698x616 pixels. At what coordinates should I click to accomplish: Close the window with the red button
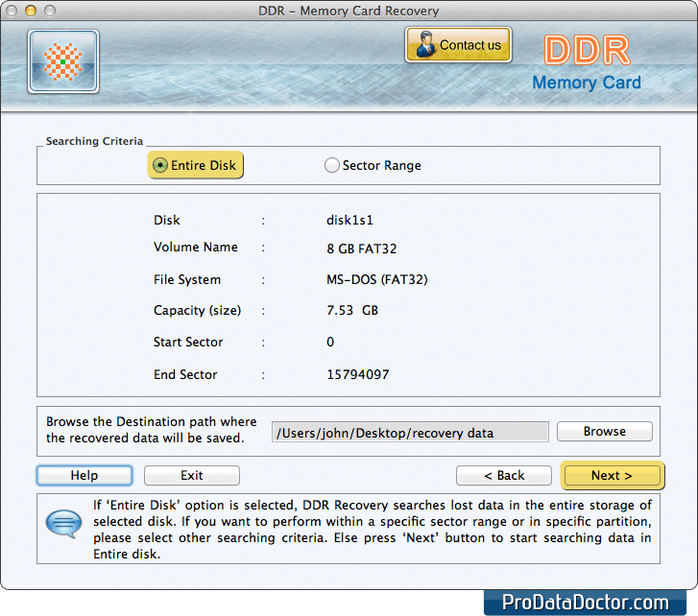coord(12,11)
